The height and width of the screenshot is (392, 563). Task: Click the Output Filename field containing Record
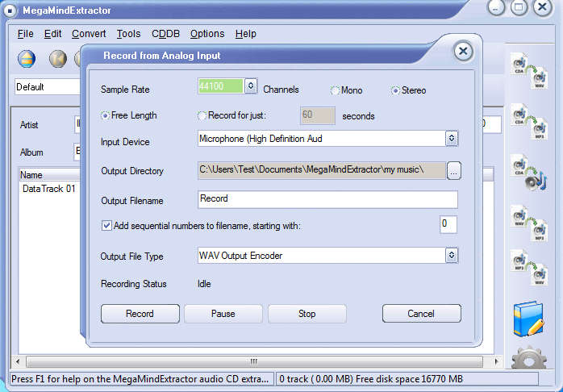tap(327, 199)
